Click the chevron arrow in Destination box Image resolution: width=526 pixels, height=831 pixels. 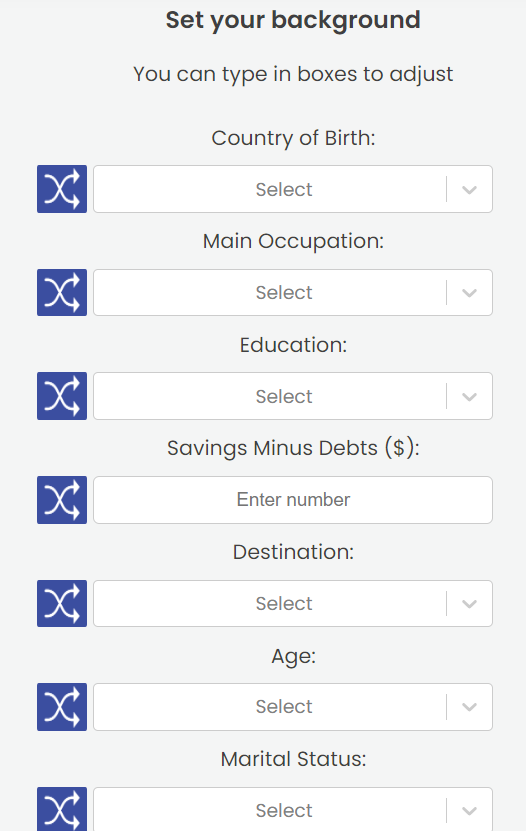469,604
